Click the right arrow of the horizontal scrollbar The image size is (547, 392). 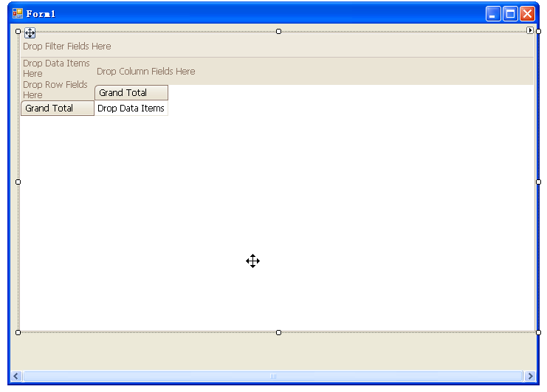point(530,376)
